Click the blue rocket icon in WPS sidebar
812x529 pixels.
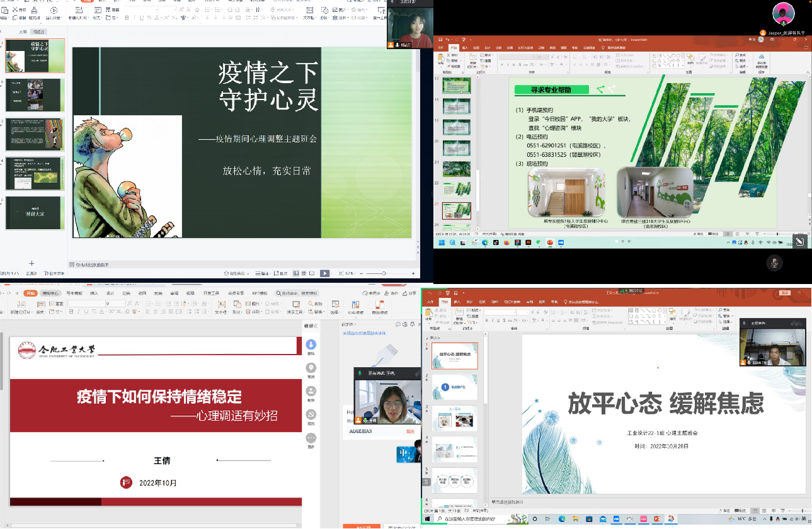pos(311,345)
